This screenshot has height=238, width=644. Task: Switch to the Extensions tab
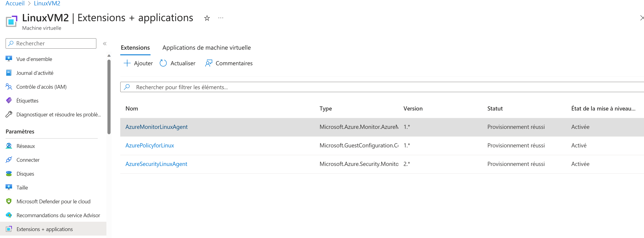pos(135,48)
